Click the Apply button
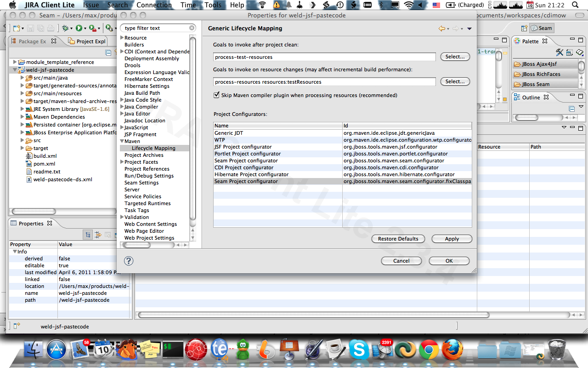 [x=452, y=239]
